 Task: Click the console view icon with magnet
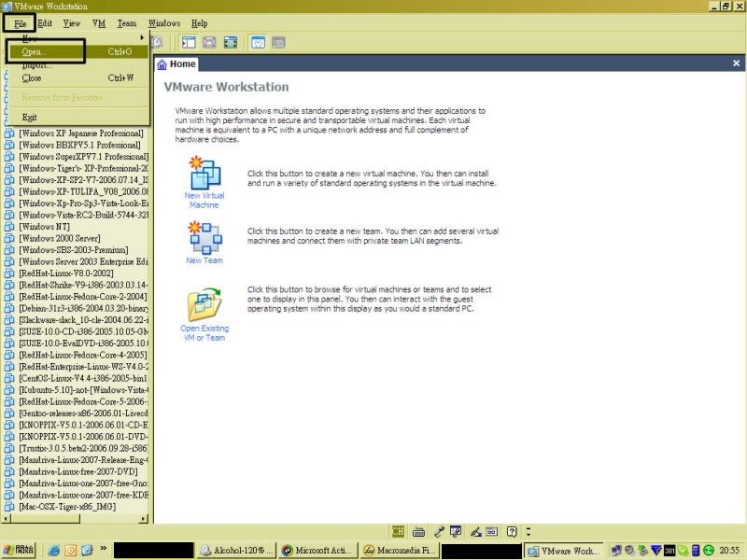click(x=258, y=42)
